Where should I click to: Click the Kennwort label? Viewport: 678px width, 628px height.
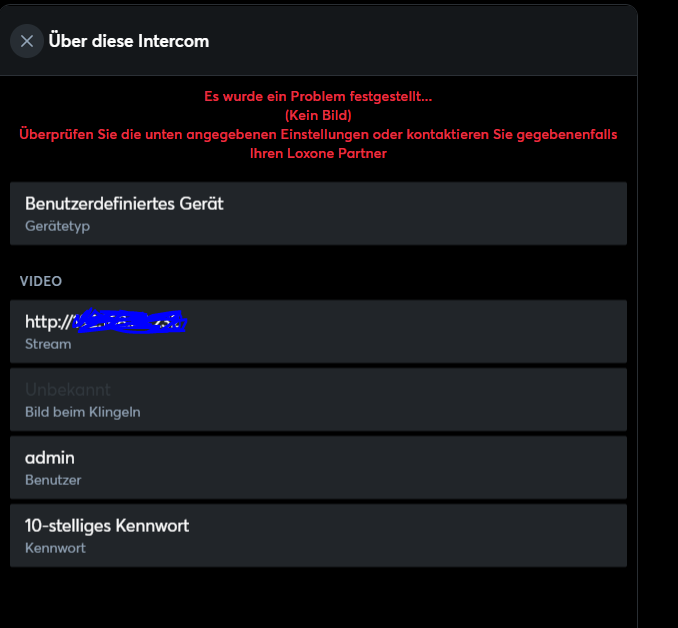(55, 548)
